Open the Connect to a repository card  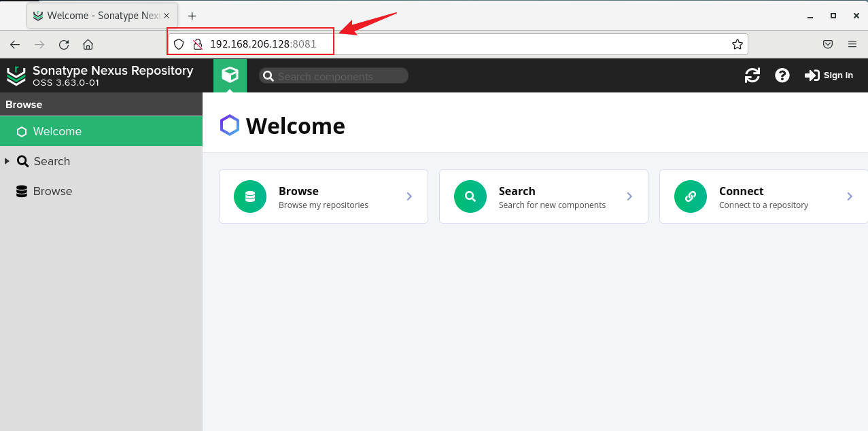click(764, 196)
